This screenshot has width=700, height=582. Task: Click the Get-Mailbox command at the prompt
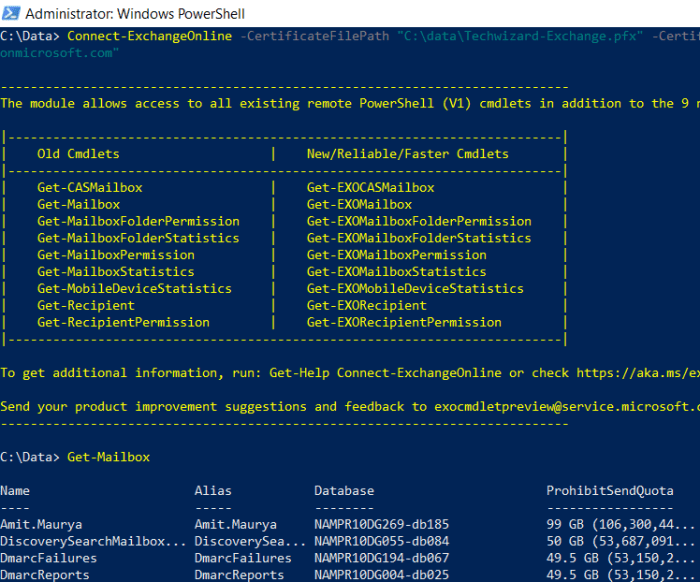pyautogui.click(x=108, y=457)
